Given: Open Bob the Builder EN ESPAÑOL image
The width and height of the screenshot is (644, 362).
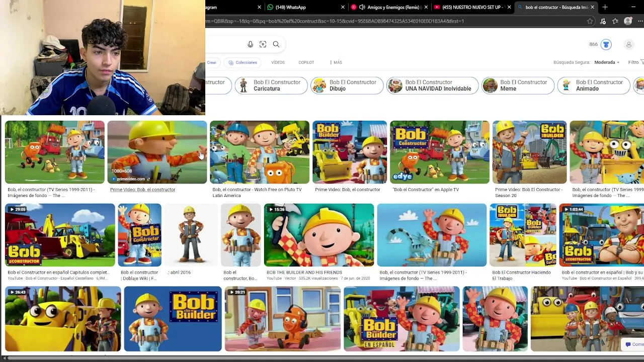Looking at the screenshot, I should coord(401,319).
